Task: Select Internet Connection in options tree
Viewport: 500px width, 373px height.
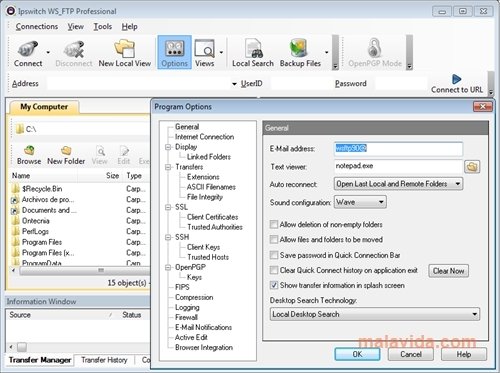Action: (204, 137)
